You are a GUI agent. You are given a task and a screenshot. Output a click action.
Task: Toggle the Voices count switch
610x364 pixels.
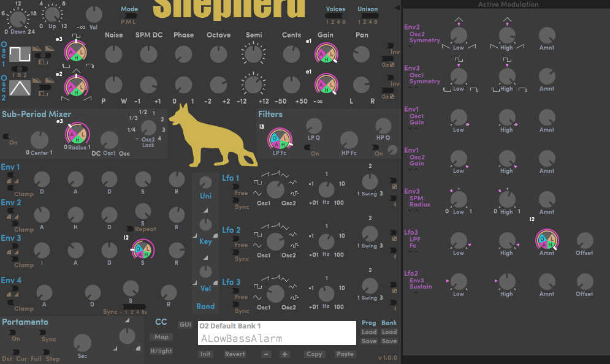(335, 16)
